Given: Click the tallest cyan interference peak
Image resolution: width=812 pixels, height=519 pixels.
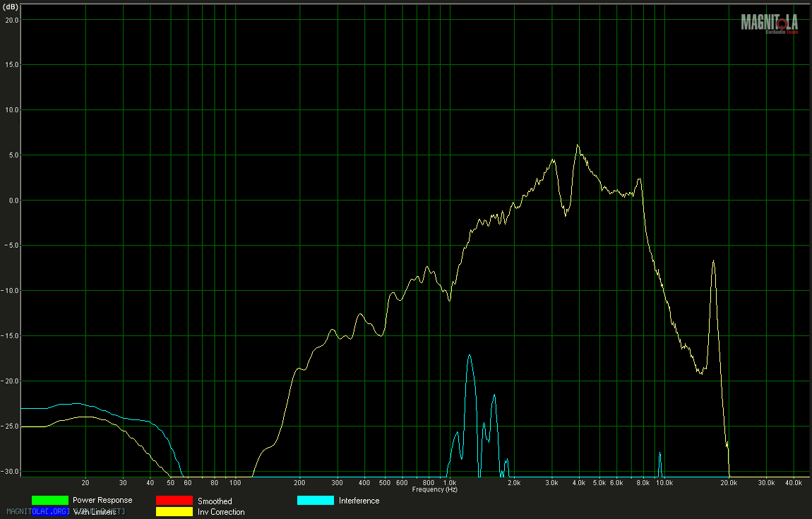Looking at the screenshot, I should tap(470, 355).
